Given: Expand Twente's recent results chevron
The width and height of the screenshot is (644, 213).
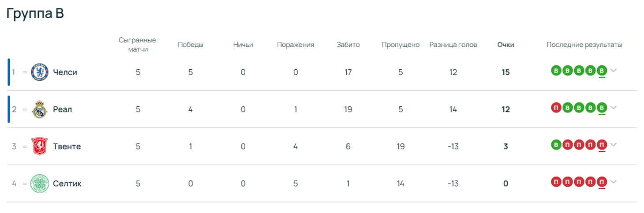Looking at the screenshot, I should 613,145.
